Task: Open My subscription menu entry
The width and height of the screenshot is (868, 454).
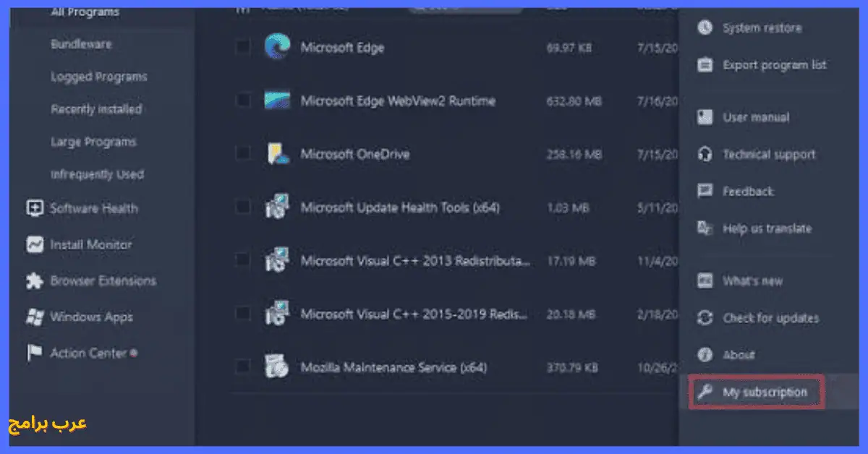Action: 765,393
